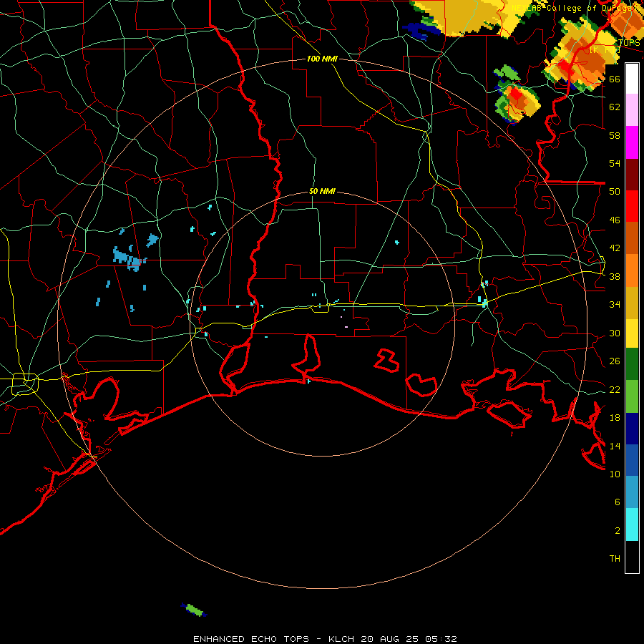
Task: Click the black threshold legend swatch
Action: pyautogui.click(x=632, y=557)
